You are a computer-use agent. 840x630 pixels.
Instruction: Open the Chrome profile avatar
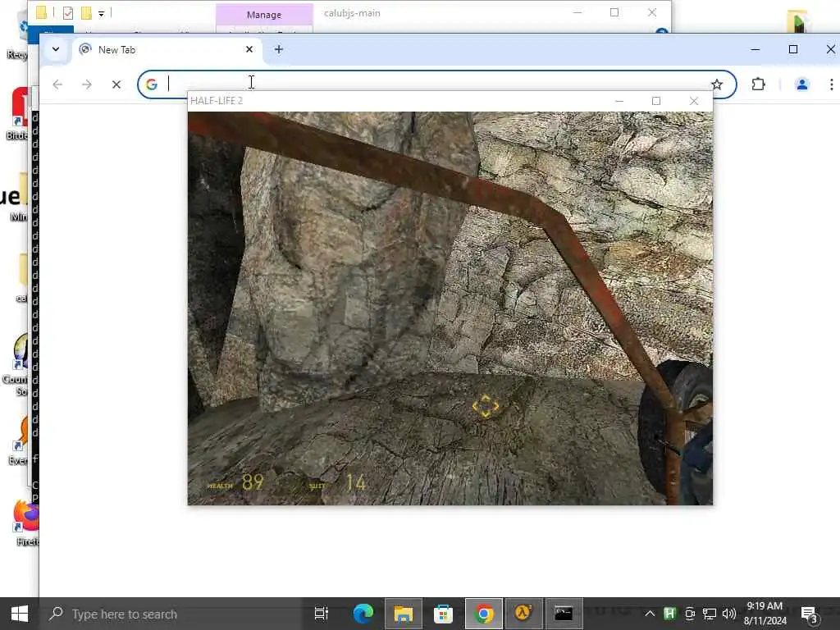(802, 84)
